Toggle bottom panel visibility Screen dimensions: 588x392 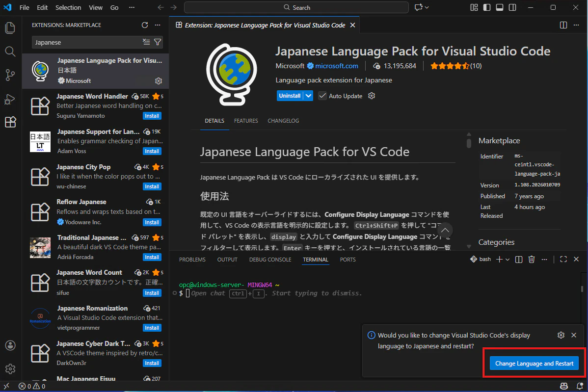[x=500, y=7]
